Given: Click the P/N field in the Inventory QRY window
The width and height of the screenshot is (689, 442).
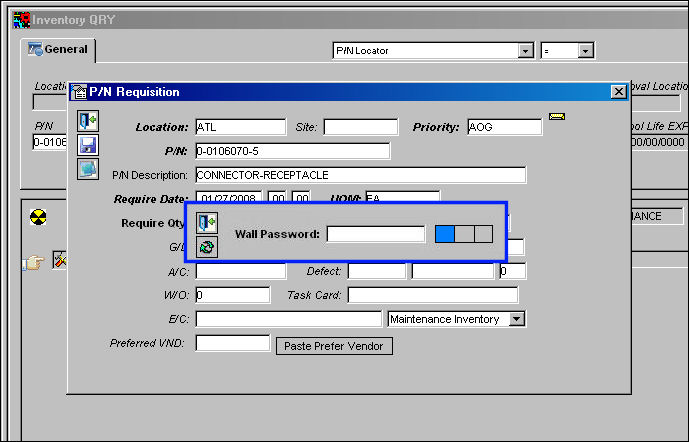Looking at the screenshot, I should (x=50, y=142).
